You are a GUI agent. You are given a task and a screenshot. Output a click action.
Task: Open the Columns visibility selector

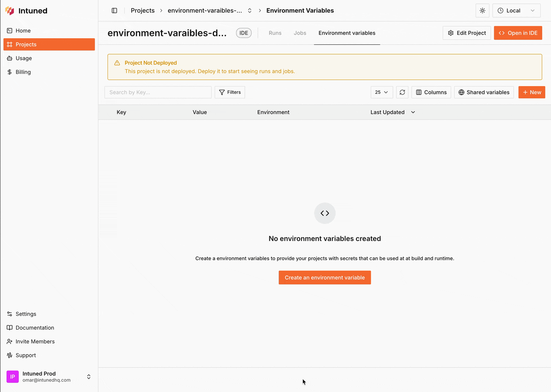(431, 92)
